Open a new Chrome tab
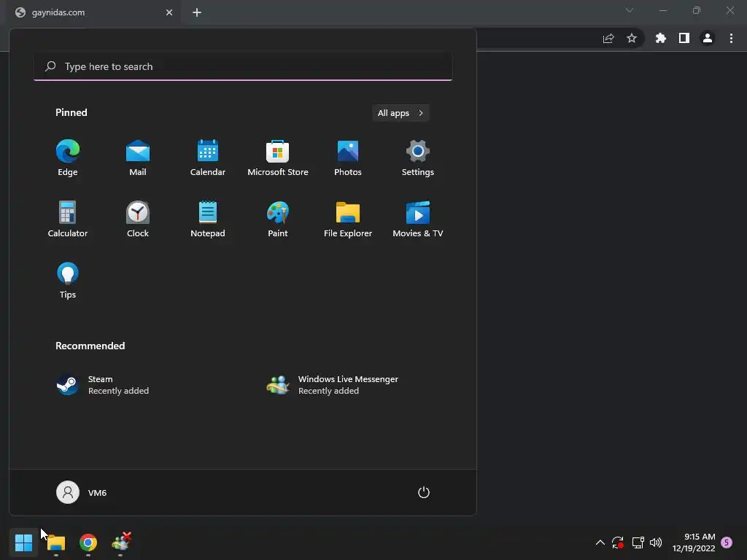747x560 pixels. 197,12
